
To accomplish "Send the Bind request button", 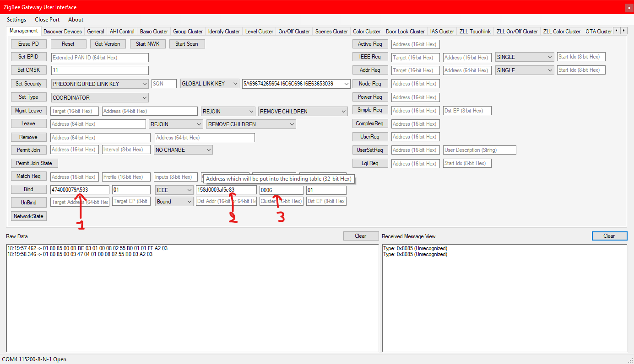I will point(28,189).
